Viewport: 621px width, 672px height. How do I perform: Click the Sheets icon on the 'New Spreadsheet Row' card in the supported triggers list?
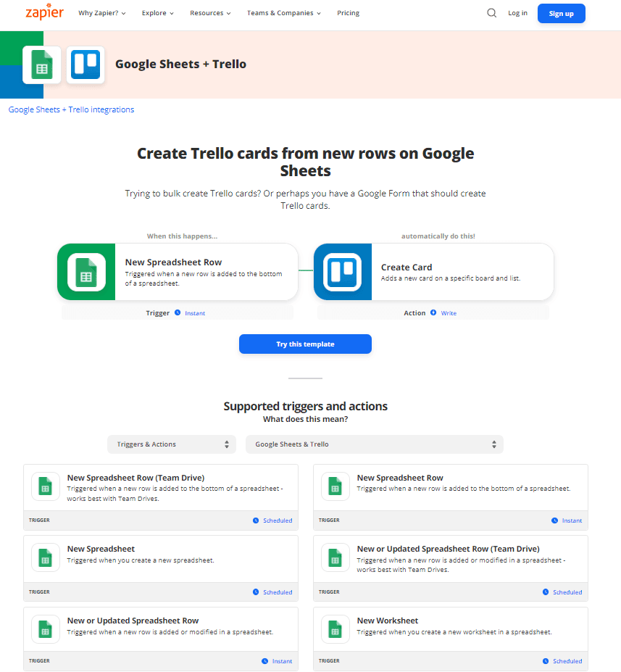tap(335, 486)
